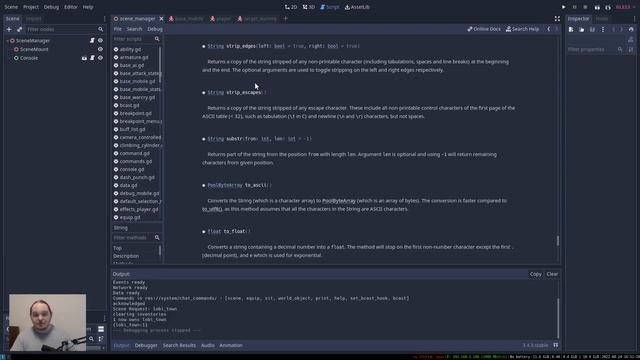Open Inspector object history icon
640x360 pixels.
click(x=631, y=29)
